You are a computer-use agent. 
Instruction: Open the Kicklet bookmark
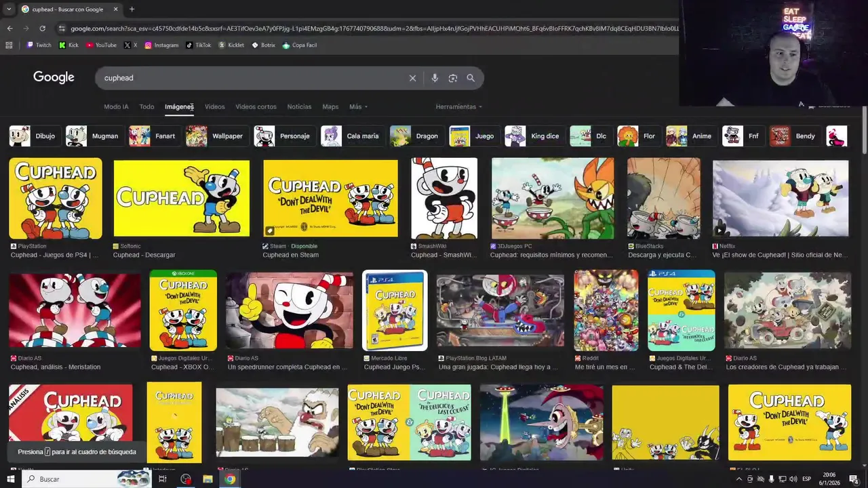tap(231, 45)
